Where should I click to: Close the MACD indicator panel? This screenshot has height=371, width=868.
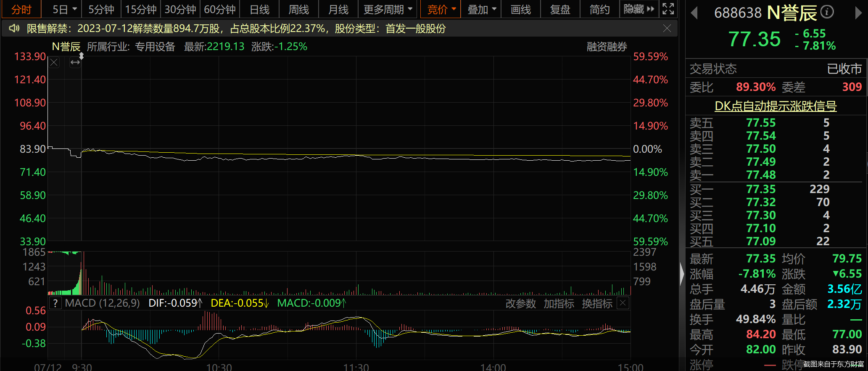[623, 303]
